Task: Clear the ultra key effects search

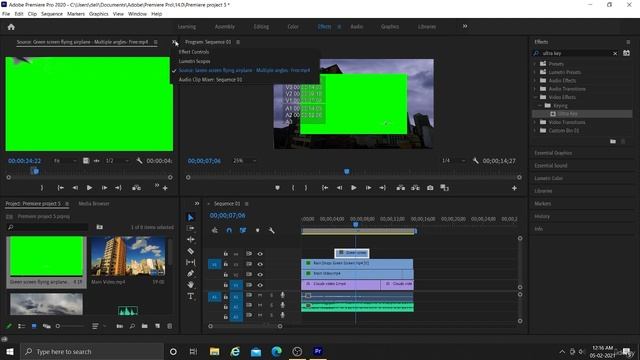Action: tap(615, 53)
